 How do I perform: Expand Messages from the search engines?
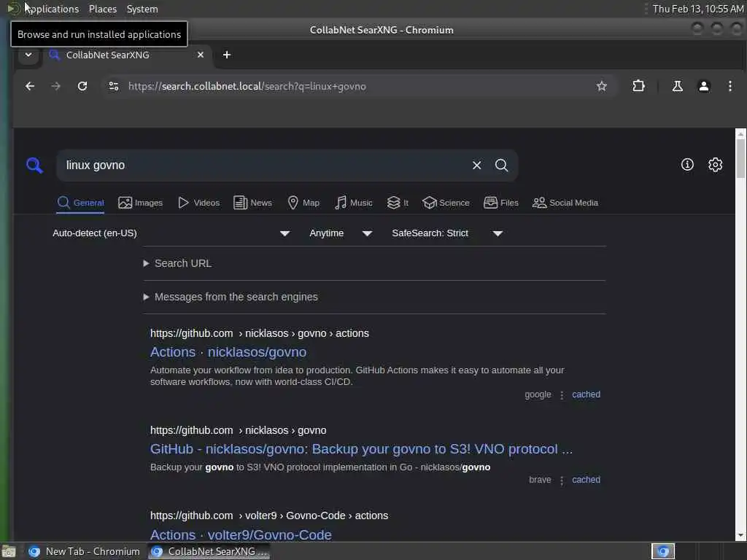(x=231, y=297)
